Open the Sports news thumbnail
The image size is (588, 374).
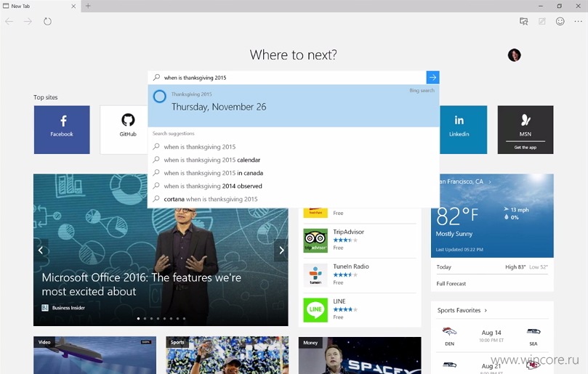(227, 355)
